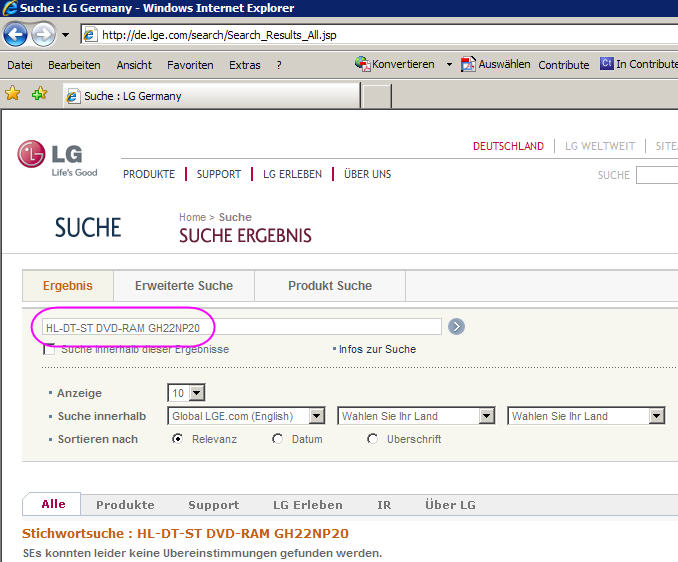Image resolution: width=678 pixels, height=562 pixels.
Task: Click the 'SUCHE ERGEBNIS' heading text
Action: coord(245,236)
